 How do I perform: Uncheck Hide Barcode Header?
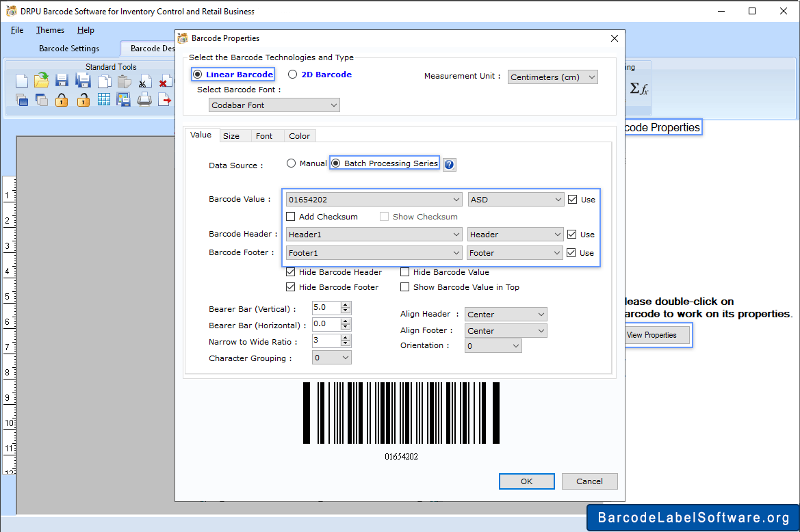point(291,272)
